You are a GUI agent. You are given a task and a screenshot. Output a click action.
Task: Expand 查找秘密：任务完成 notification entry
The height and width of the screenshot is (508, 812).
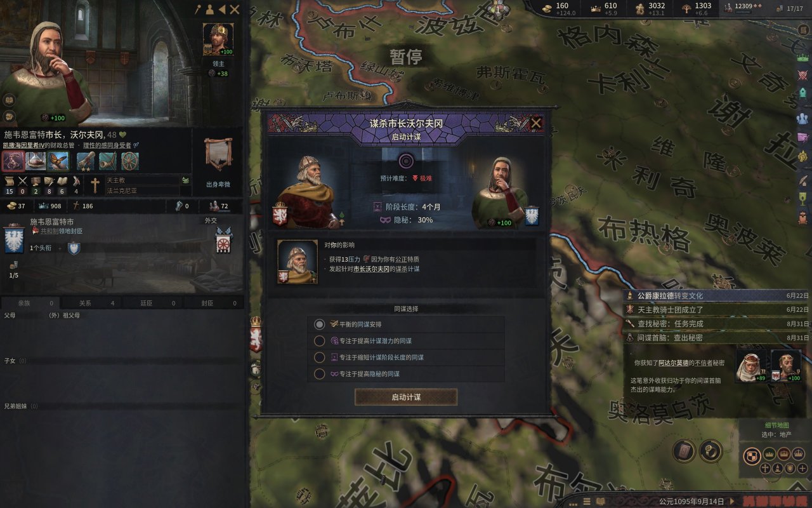pyautogui.click(x=717, y=324)
